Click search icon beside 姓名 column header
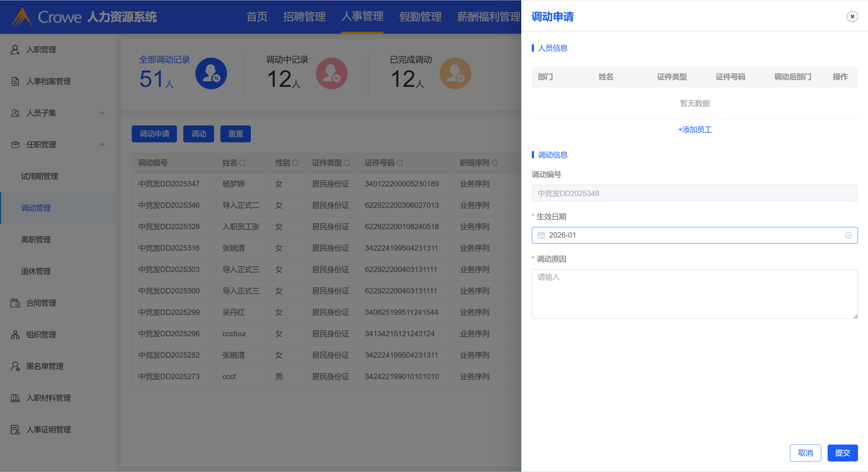The height and width of the screenshot is (472, 868). coord(242,163)
